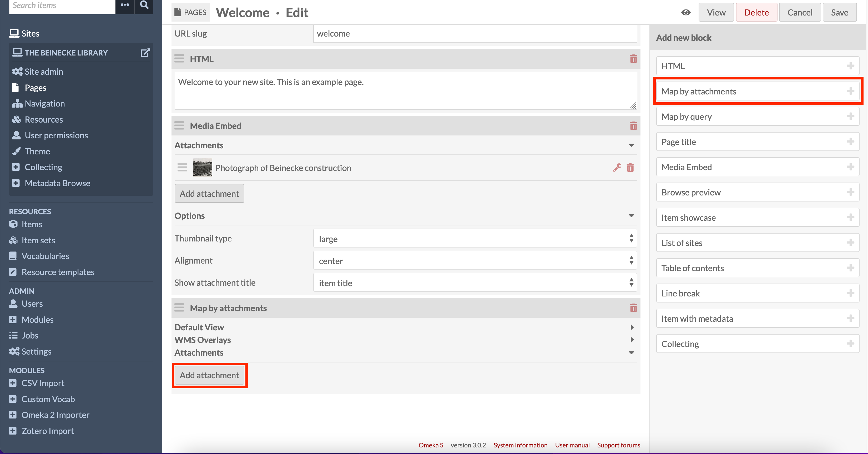Click into the HTML block text area
The height and width of the screenshot is (454, 868).
coord(406,91)
